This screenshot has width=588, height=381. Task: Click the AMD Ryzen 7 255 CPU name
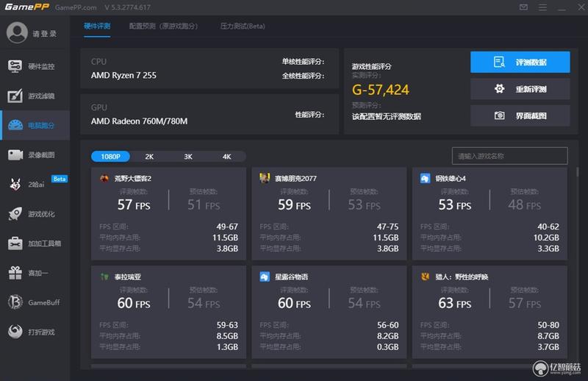pyautogui.click(x=123, y=76)
